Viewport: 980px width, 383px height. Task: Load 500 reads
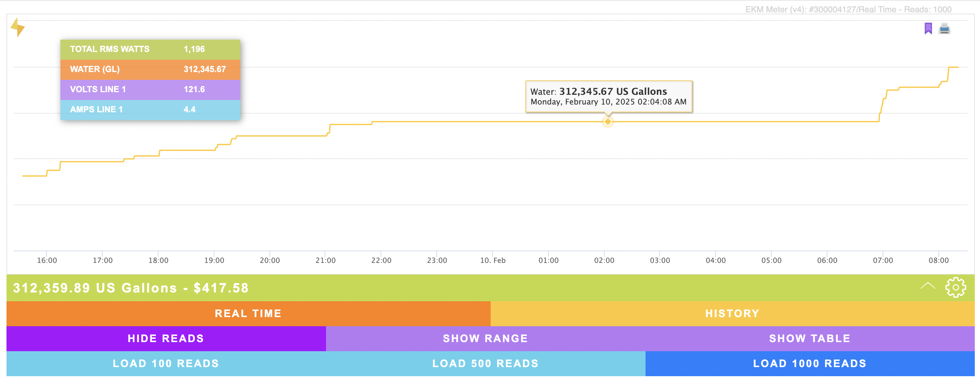point(485,364)
